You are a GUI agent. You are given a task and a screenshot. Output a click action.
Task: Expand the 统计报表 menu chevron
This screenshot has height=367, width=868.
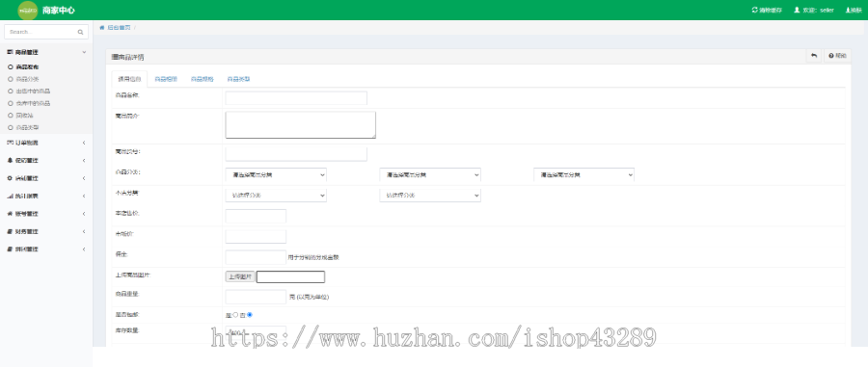coord(84,196)
